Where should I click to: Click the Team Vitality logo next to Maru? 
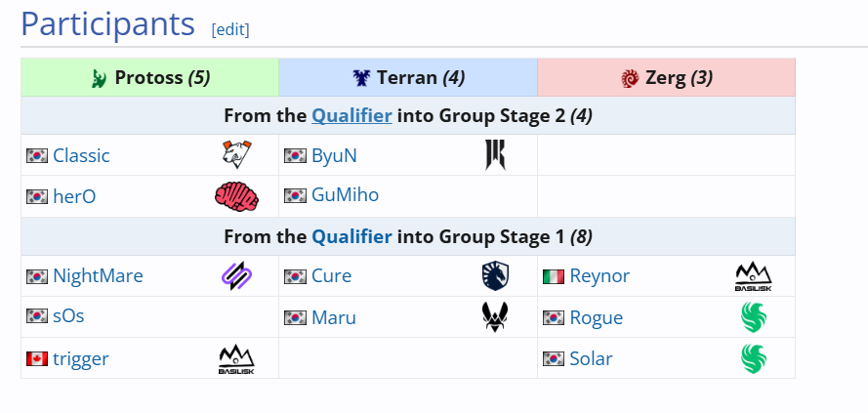click(x=495, y=317)
